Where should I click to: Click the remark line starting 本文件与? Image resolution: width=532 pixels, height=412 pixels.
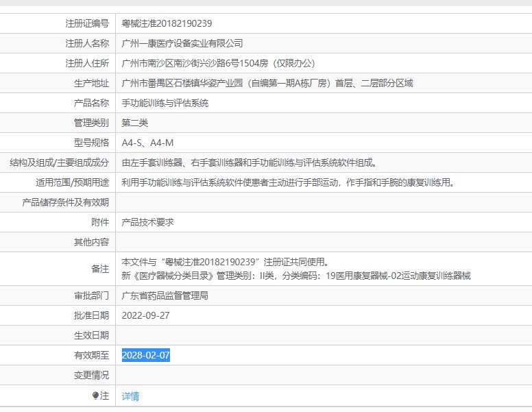pyautogui.click(x=226, y=262)
